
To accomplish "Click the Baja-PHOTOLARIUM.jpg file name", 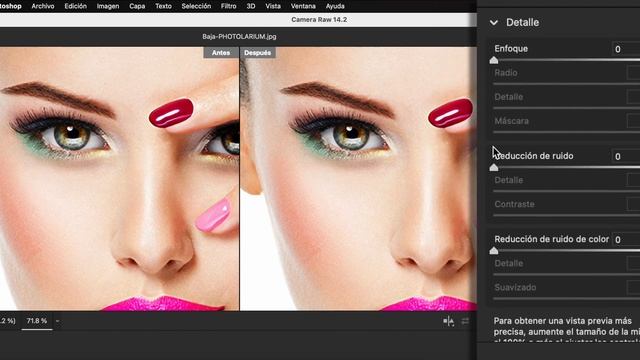I will coord(239,37).
